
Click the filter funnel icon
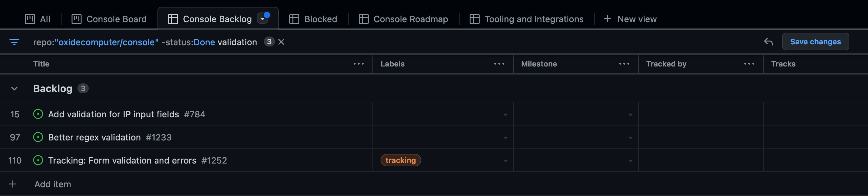(x=14, y=42)
